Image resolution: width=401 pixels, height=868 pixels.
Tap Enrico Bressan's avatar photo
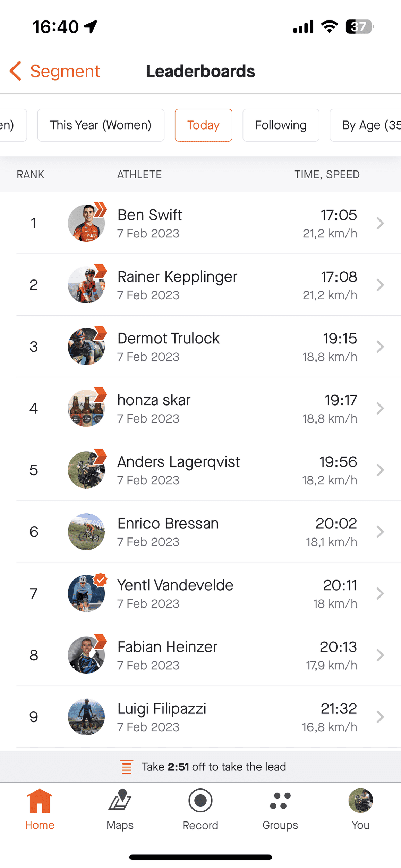coord(86,532)
